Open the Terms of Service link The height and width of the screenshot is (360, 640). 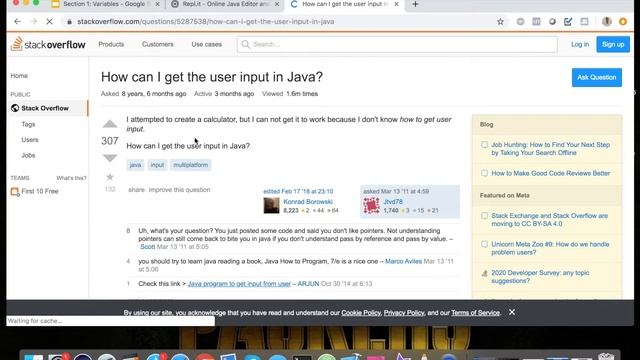coord(475,313)
